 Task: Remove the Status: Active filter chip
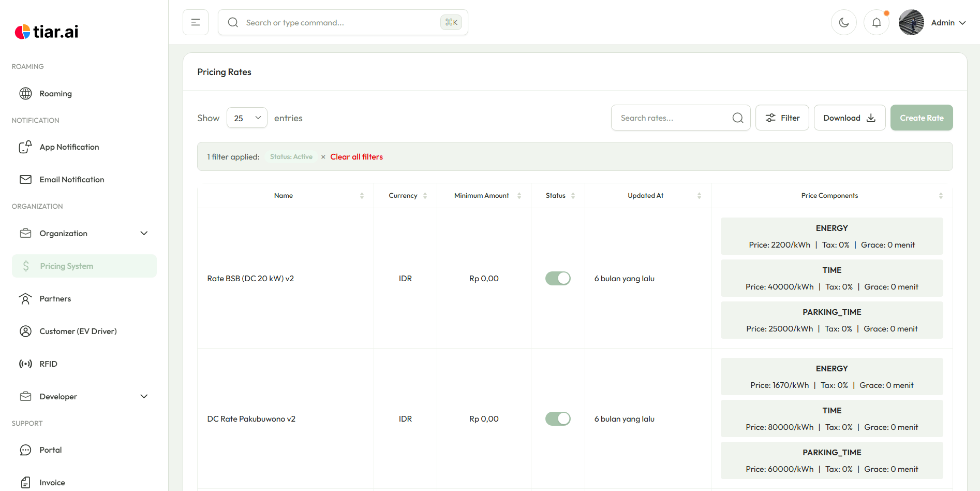323,157
